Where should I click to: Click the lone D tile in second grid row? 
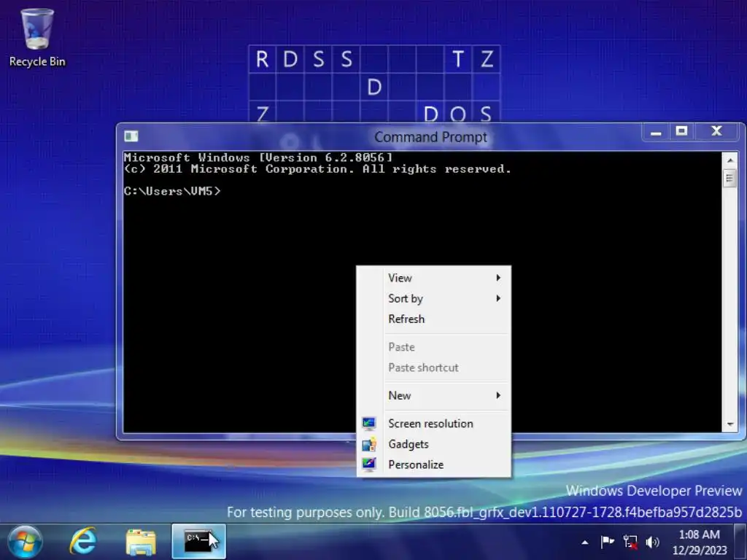click(374, 87)
